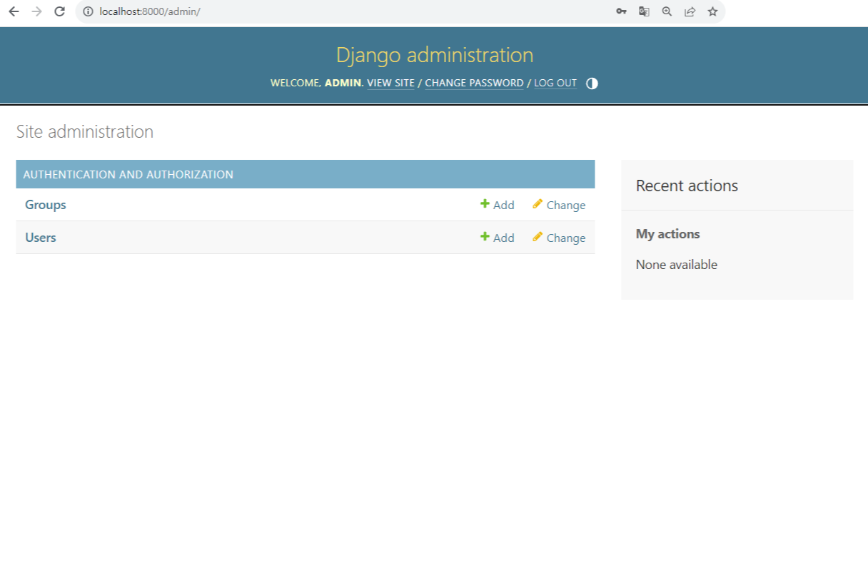Open the CHANGE PASSWORD link
868x588 pixels.
474,83
